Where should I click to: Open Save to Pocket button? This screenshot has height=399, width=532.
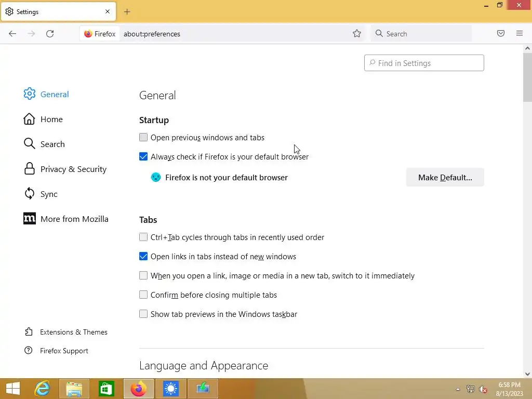pos(501,33)
